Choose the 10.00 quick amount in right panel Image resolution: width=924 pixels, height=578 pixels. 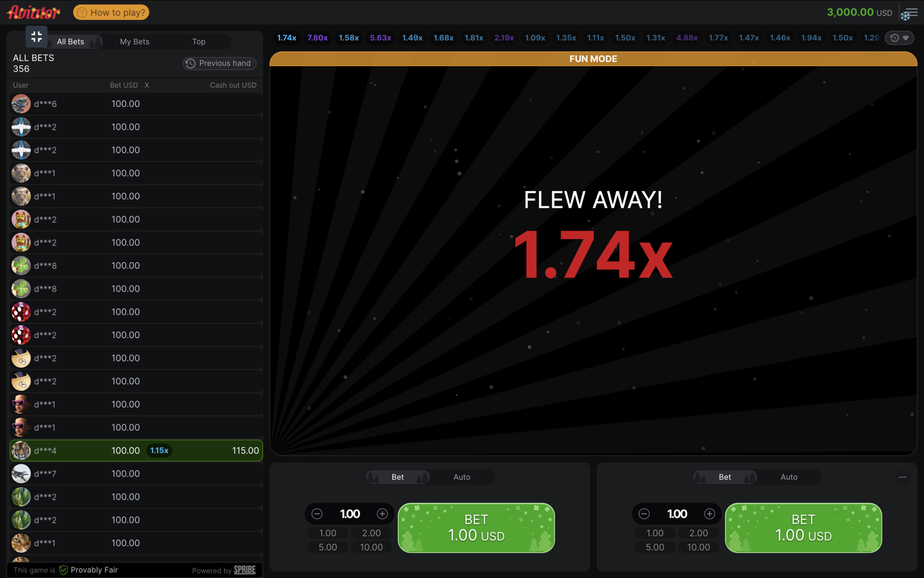click(698, 548)
